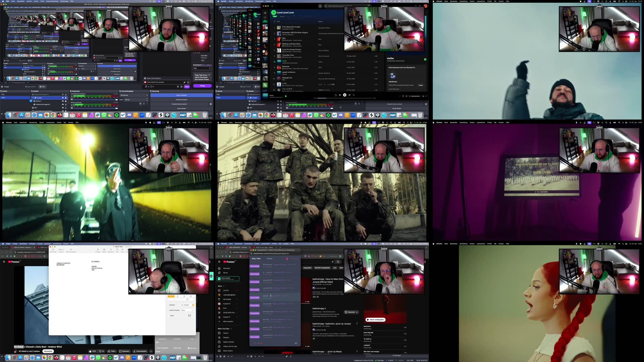This screenshot has height=362, width=644.
Task: Toggle visibility of Videoaufnahmegerät 2 source
Action: coord(62,104)
